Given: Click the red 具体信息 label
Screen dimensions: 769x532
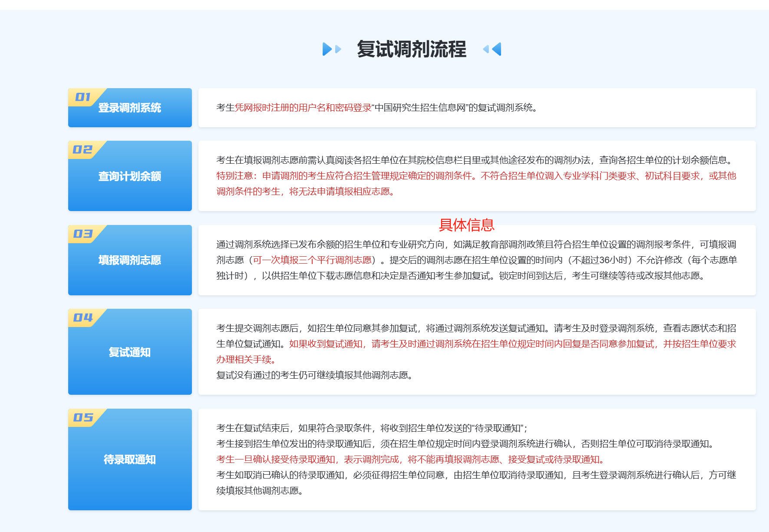Looking at the screenshot, I should click(x=466, y=225).
